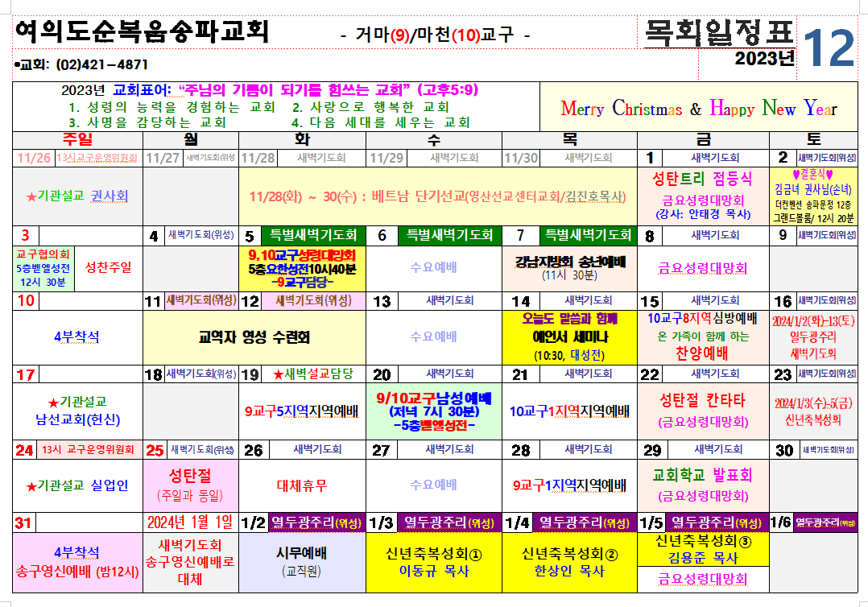The width and height of the screenshot is (868, 607).
Task: Click the 목 weekday column header
Action: click(569, 139)
